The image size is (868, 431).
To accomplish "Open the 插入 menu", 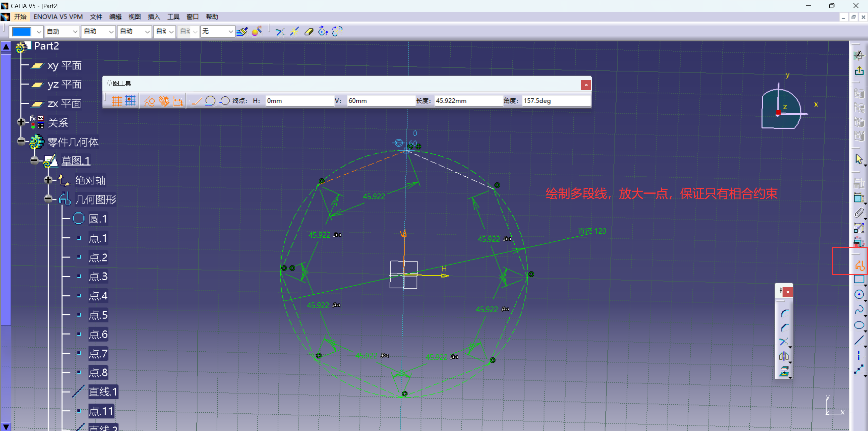I will pos(154,17).
